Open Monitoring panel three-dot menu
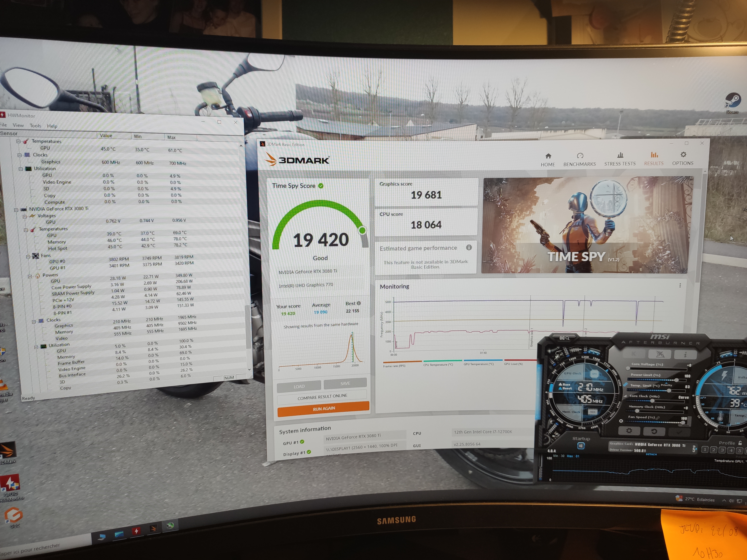Screen dimensions: 747x560 click(680, 286)
